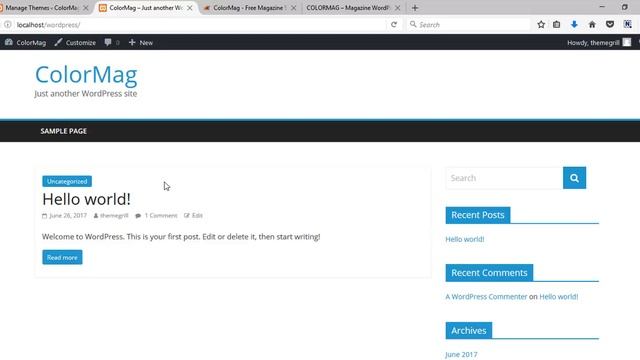The height and width of the screenshot is (360, 640).
Task: Open the New content menu
Action: pos(141,42)
